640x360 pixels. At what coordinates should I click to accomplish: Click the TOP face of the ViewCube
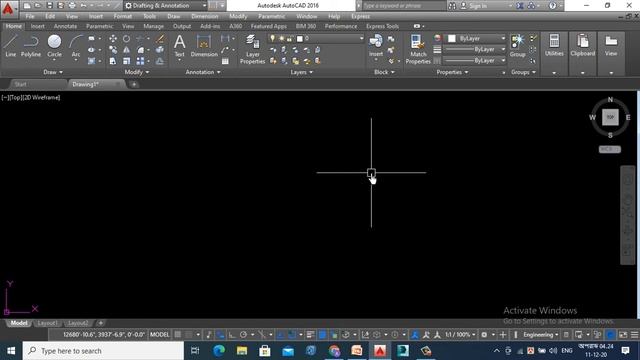(610, 117)
